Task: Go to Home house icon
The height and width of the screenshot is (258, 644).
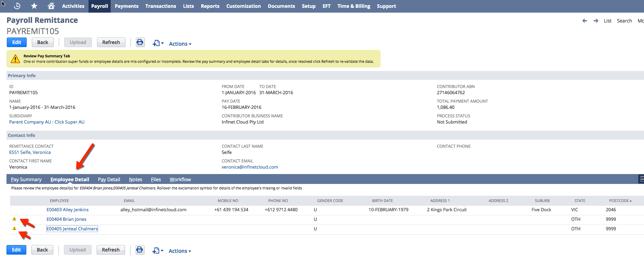Action: click(x=51, y=6)
